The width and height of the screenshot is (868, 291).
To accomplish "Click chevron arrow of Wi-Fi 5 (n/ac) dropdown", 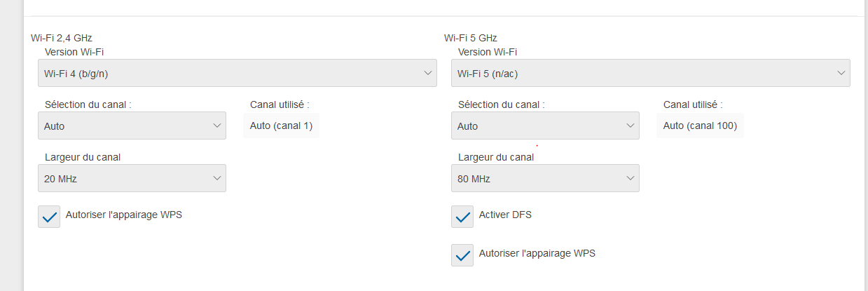I will pos(841,73).
